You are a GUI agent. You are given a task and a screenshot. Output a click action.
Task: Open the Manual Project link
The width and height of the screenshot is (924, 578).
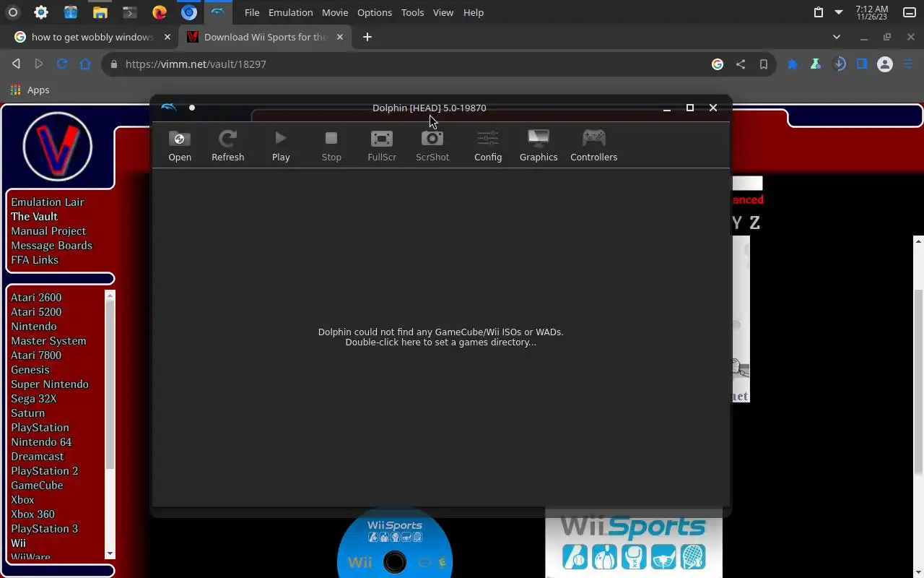(48, 231)
